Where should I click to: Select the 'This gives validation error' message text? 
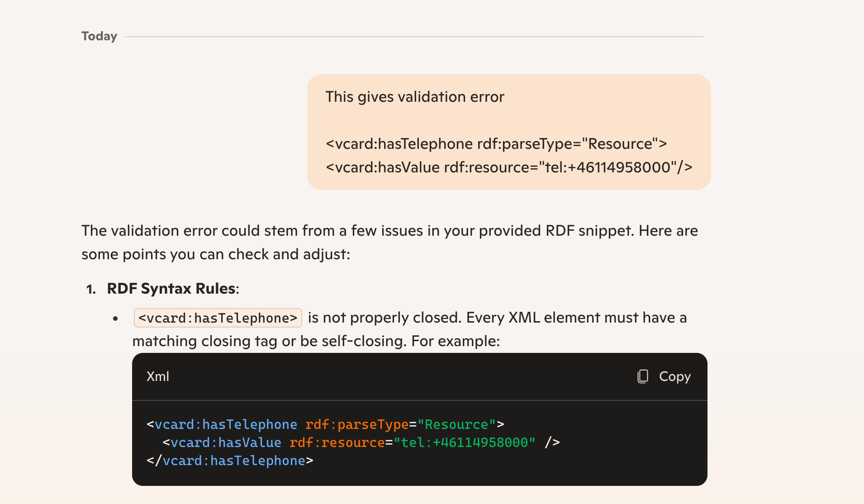click(415, 97)
